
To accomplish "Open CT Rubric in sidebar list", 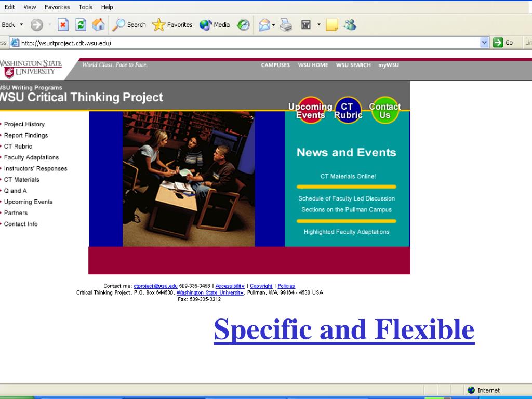I will [18, 146].
